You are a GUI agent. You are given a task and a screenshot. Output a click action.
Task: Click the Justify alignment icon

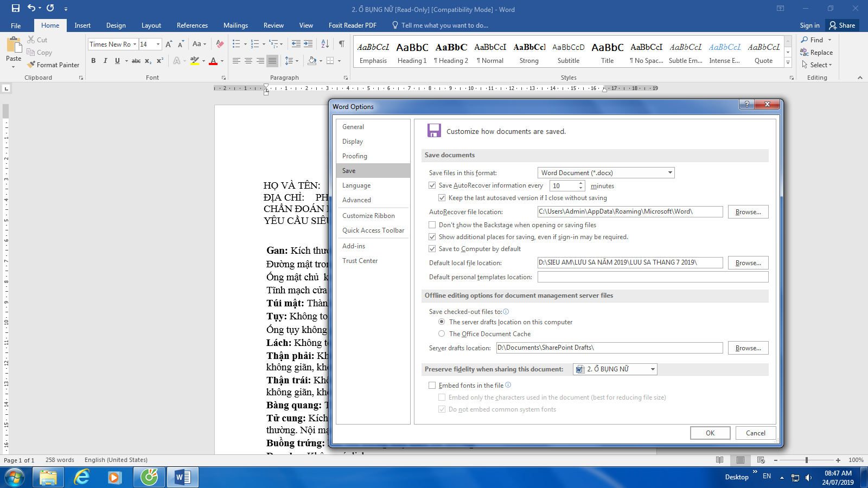[272, 61]
